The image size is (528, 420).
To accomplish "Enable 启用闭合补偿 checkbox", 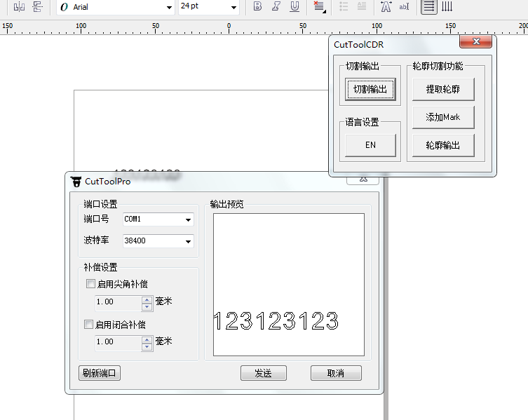I will pyautogui.click(x=89, y=325).
